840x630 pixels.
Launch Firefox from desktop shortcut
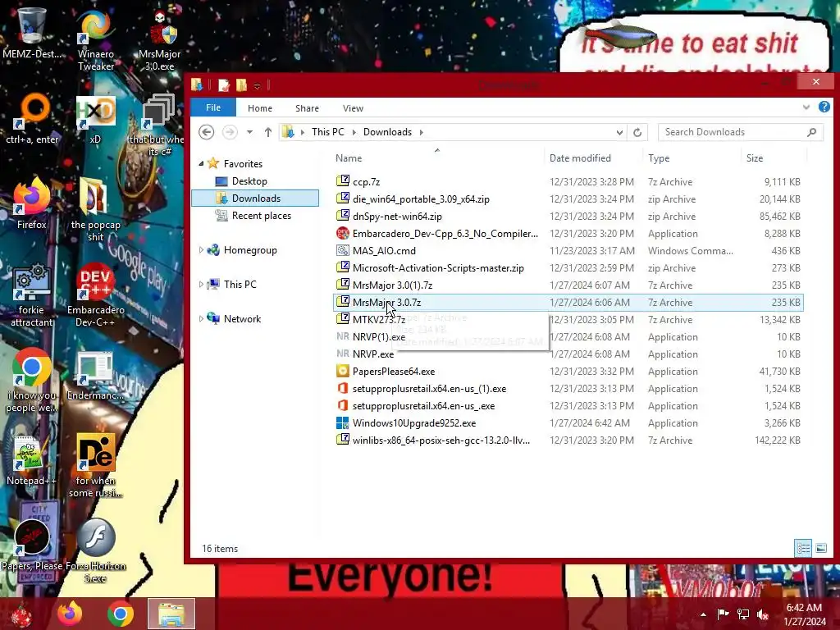point(31,203)
